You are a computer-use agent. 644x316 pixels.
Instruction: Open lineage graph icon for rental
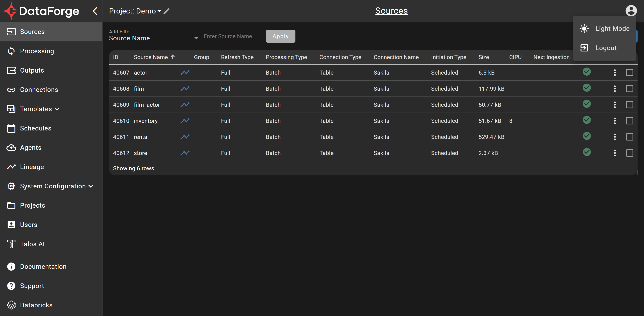click(185, 137)
